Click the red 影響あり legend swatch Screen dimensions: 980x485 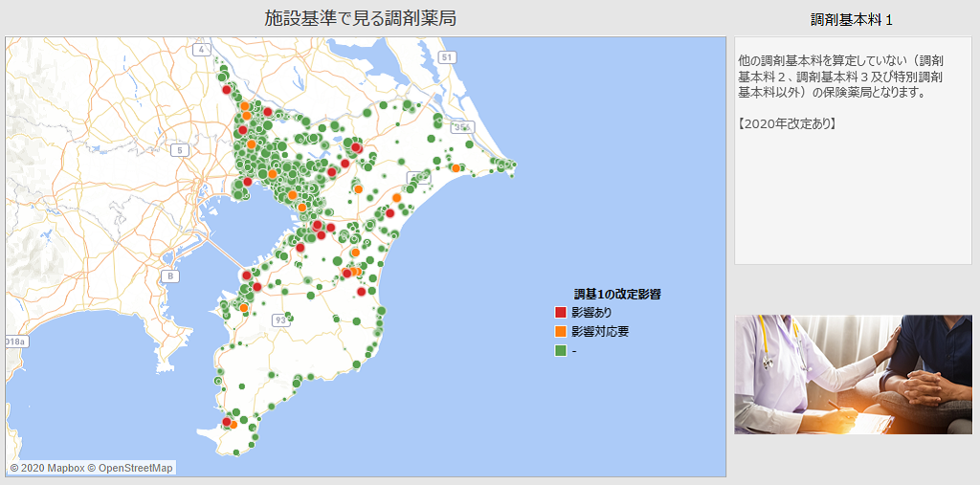[x=561, y=313]
